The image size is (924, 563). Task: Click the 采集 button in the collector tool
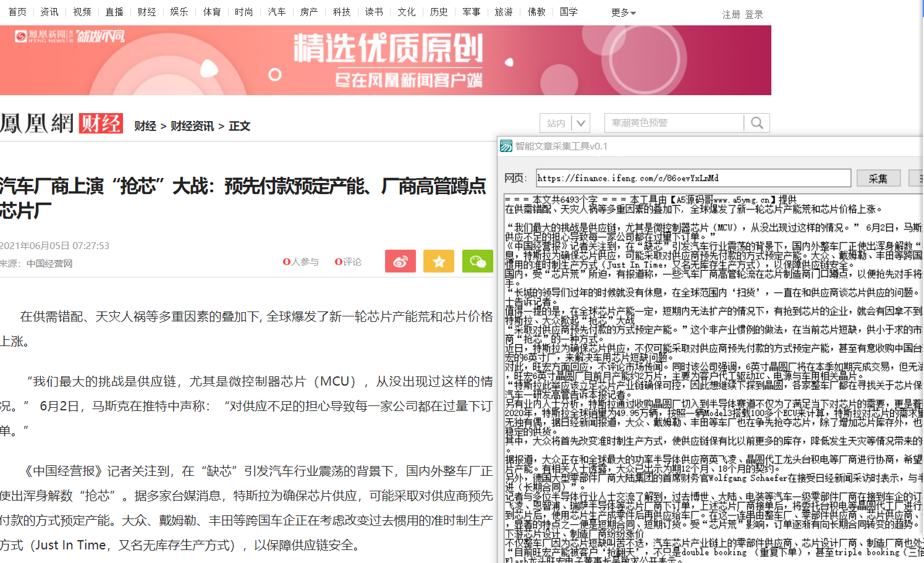[x=878, y=178]
